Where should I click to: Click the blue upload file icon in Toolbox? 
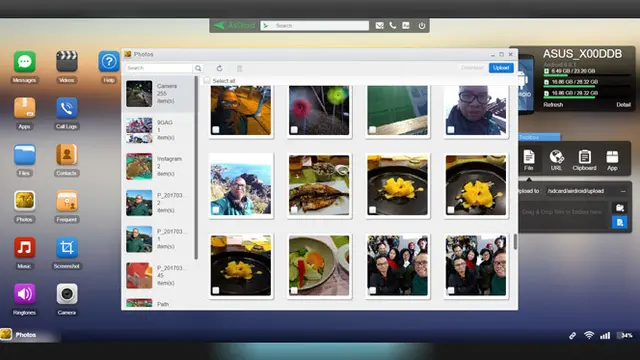620,222
